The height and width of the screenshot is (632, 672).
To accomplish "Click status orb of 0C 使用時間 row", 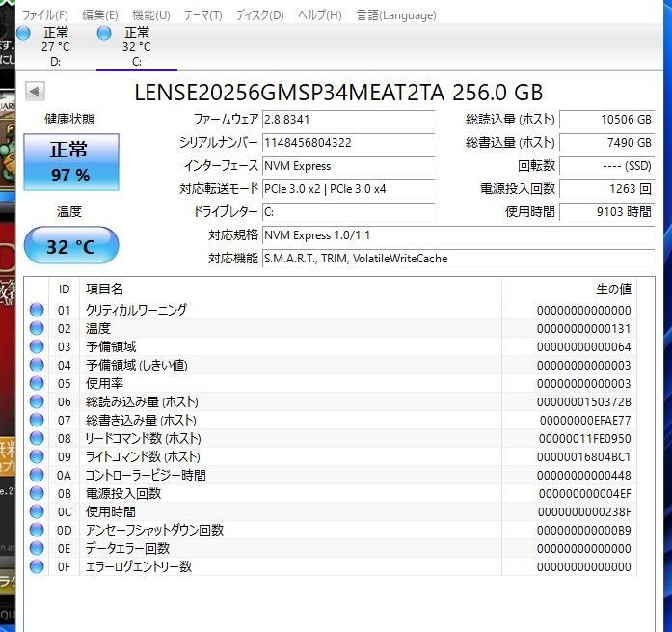I will (37, 511).
